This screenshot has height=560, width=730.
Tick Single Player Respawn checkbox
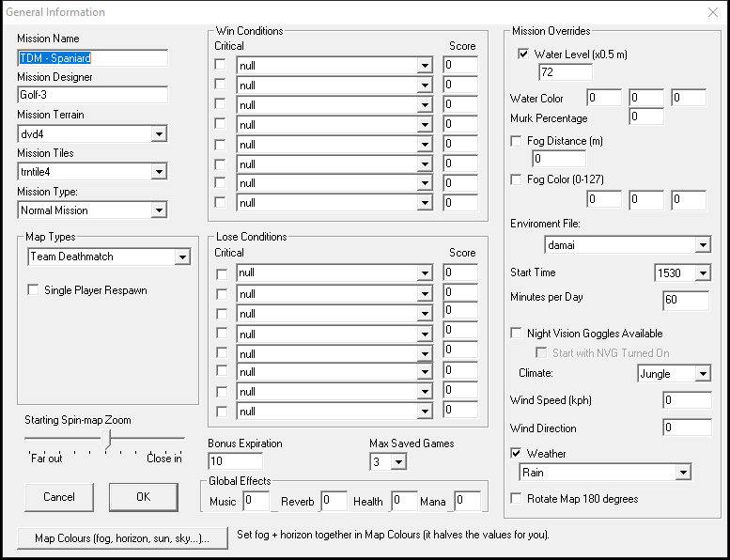33,290
